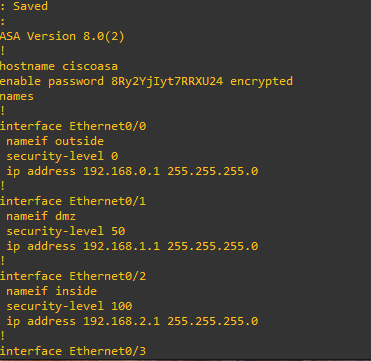Image resolution: width=371 pixels, height=361 pixels.
Task: Click the 'security-level 0' line
Action: (62, 156)
